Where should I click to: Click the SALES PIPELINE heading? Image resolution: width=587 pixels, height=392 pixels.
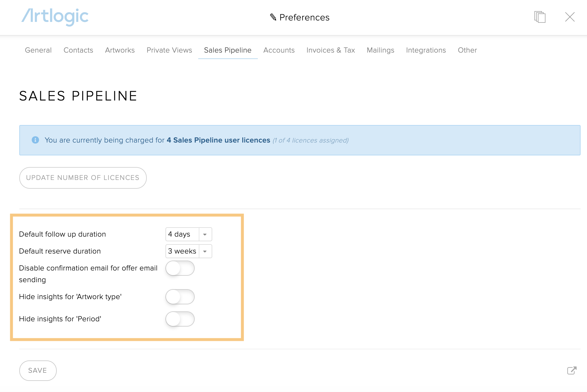pyautogui.click(x=78, y=96)
